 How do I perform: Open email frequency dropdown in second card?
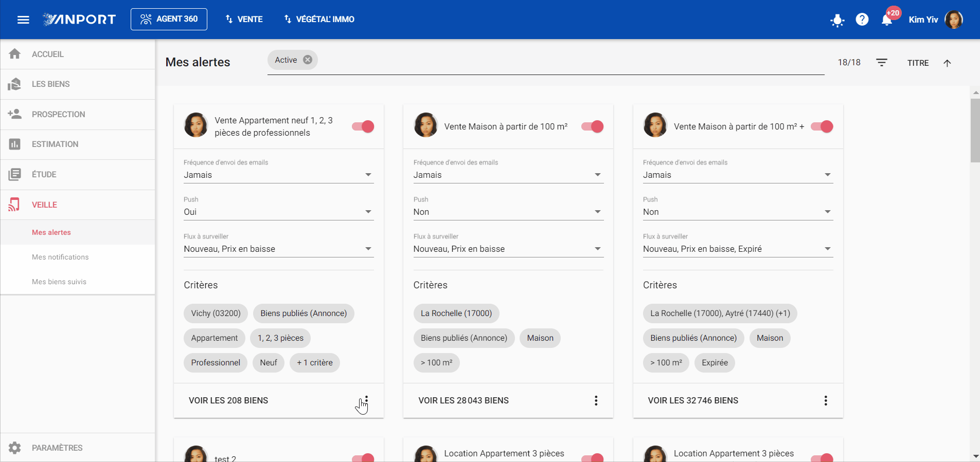(508, 175)
